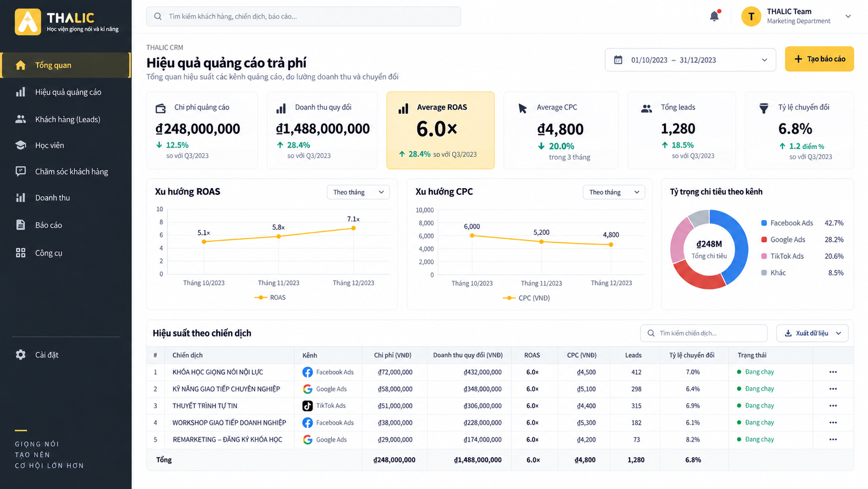
Task: Open more options for REMARKETING row
Action: click(833, 439)
